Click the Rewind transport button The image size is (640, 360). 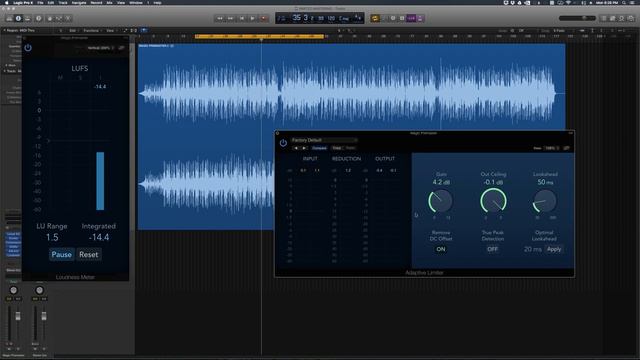tap(220, 18)
